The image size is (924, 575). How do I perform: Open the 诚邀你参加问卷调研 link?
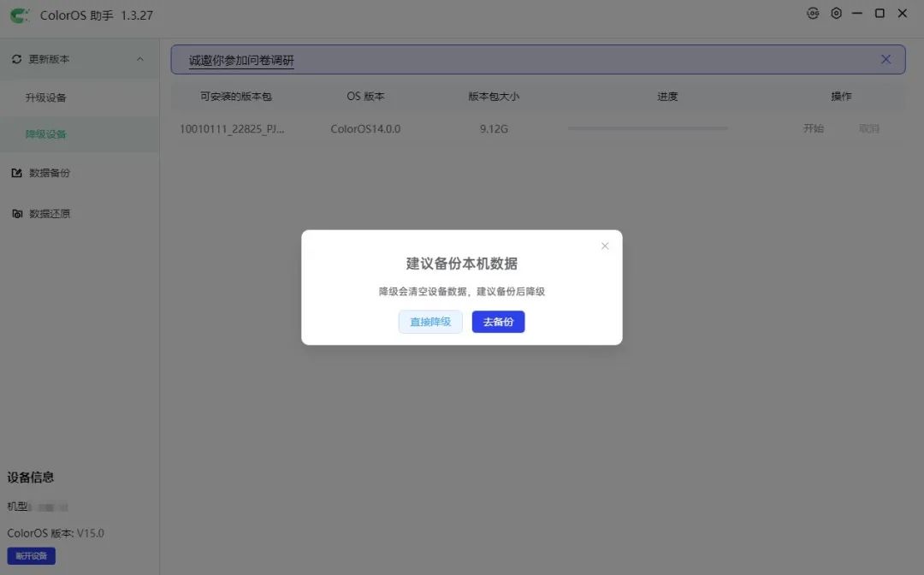point(241,60)
